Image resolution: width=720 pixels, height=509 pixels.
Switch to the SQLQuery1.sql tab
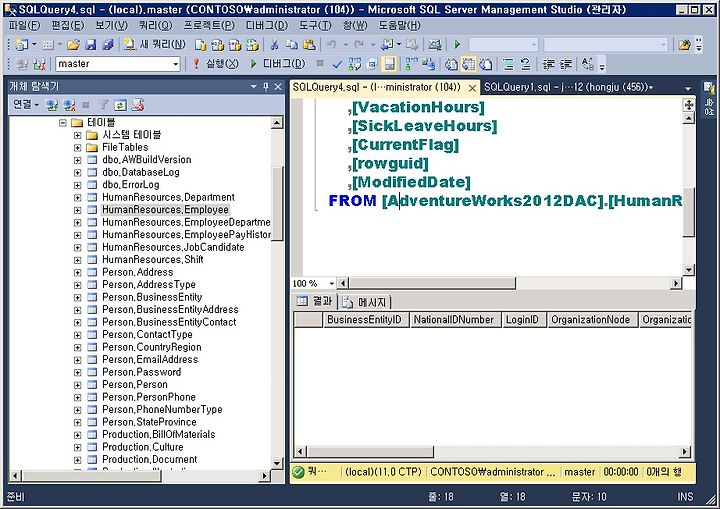568,87
